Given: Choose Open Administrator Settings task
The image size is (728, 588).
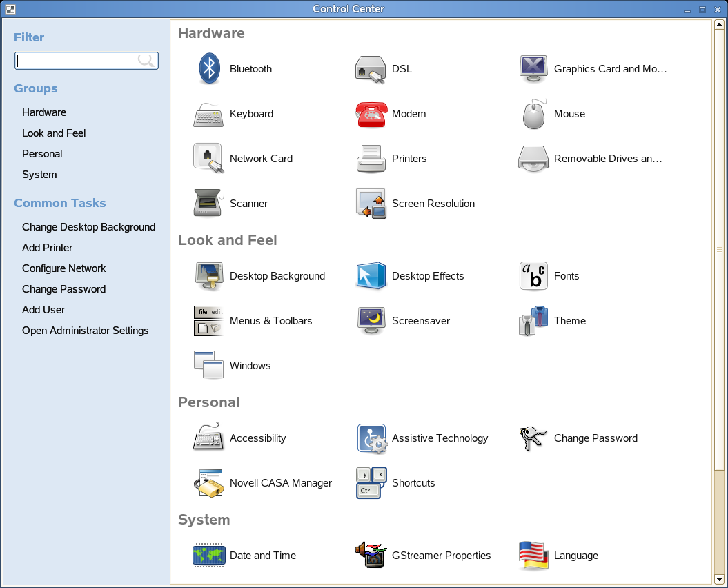Looking at the screenshot, I should (86, 331).
